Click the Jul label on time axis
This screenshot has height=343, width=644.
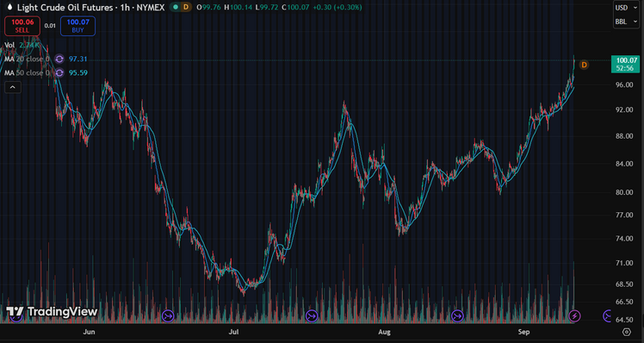[234, 332]
